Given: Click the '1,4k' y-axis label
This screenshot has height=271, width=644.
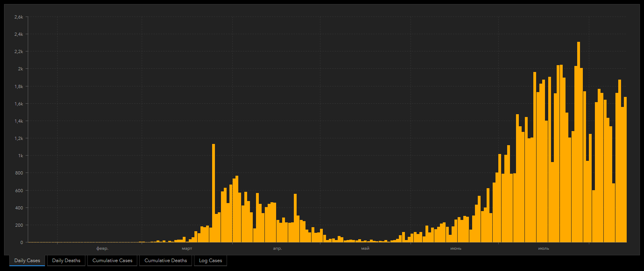Looking at the screenshot, I should point(19,121).
